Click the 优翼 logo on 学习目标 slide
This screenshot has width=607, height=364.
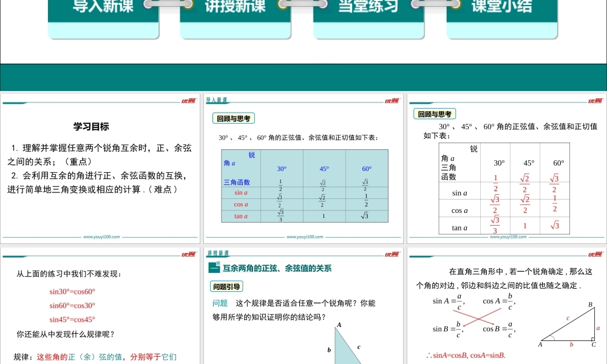[x=188, y=101]
